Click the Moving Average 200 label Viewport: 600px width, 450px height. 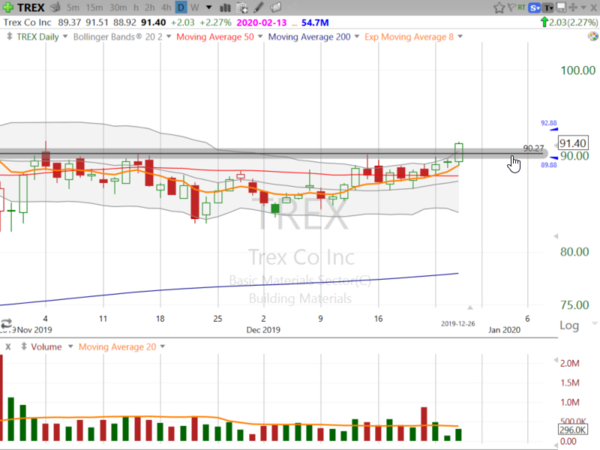pyautogui.click(x=309, y=37)
